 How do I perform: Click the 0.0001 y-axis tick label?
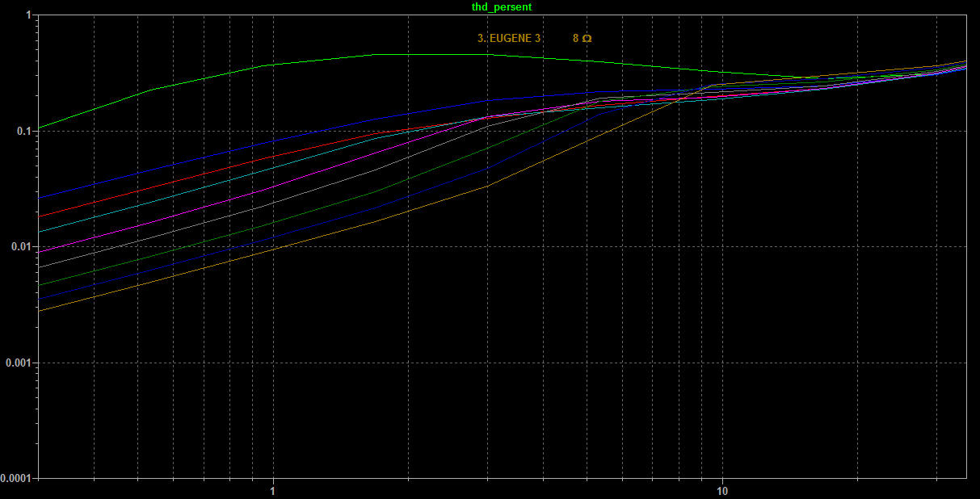click(17, 479)
